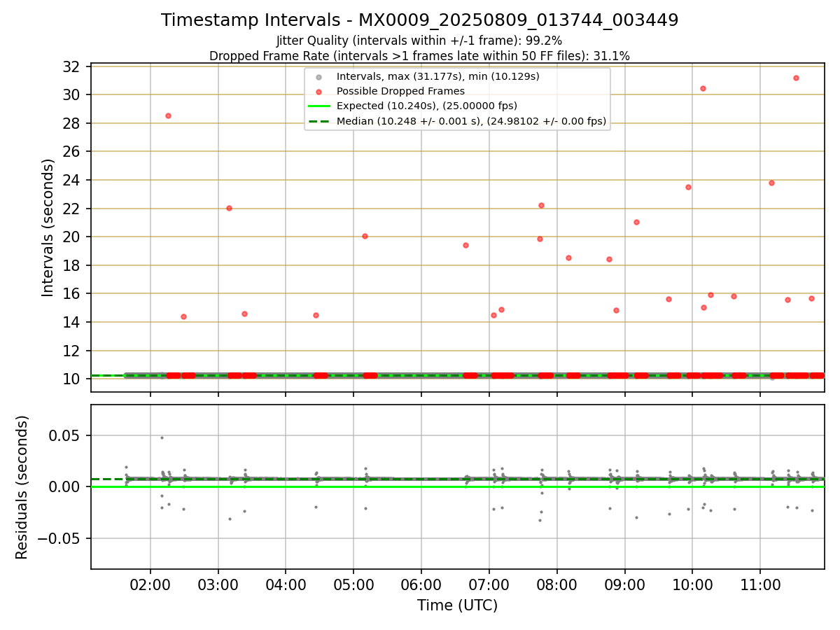Select legend entry 'Possible Dropped Frames'
This screenshot has height=630, width=840.
tap(400, 91)
